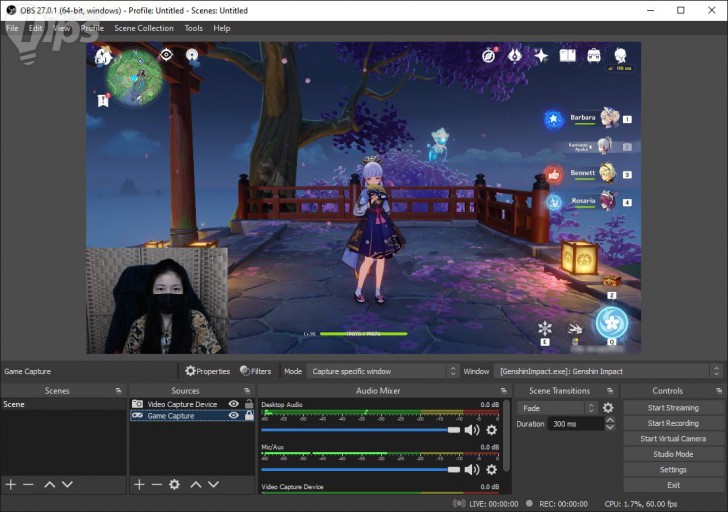Adjust the Mic/Aux volume slider
Image resolution: width=728 pixels, height=512 pixels.
360,470
